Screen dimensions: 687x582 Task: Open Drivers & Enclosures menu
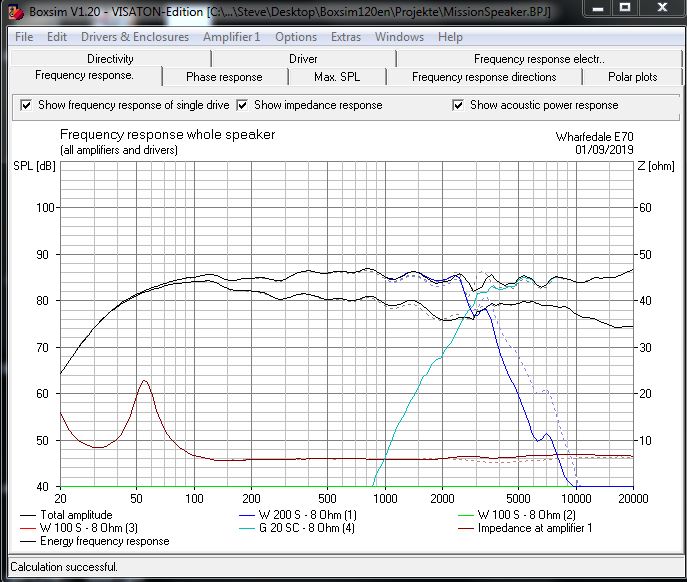(135, 37)
